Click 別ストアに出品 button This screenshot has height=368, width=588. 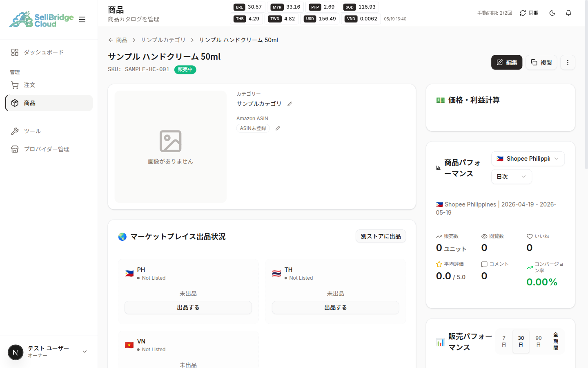381,236
